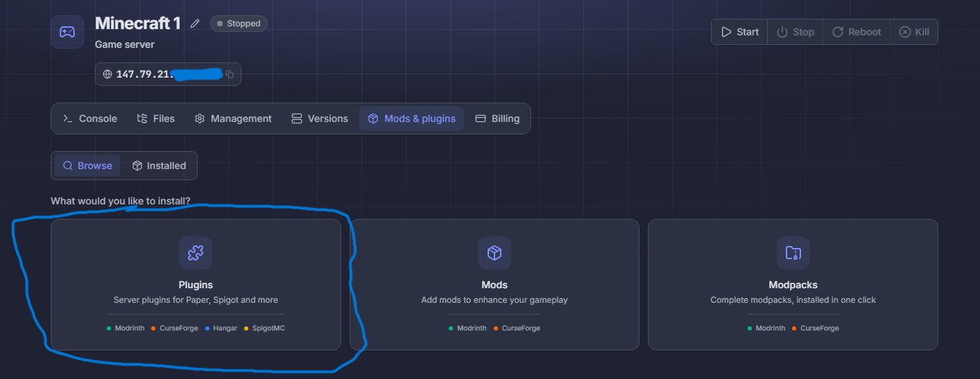Show Installed mods and plugins
Image resolution: width=980 pixels, height=379 pixels.
click(x=159, y=166)
